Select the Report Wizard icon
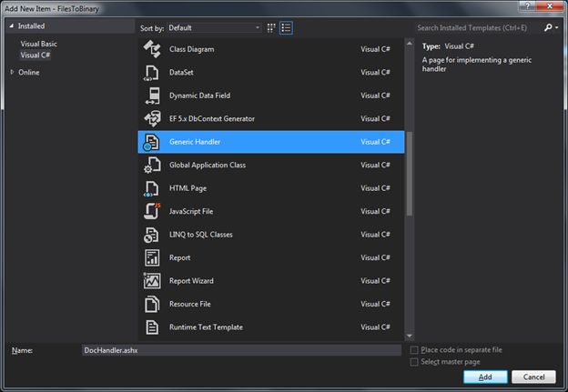568x392 pixels. click(x=152, y=281)
